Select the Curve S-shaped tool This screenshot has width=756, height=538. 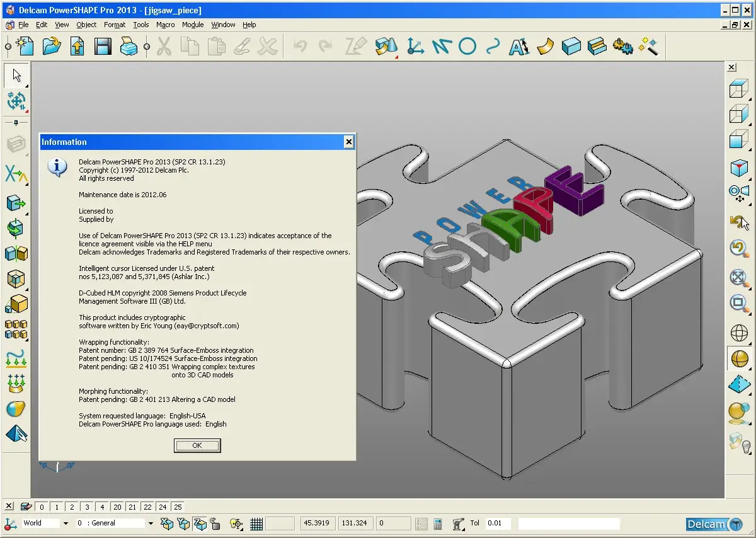(493, 47)
